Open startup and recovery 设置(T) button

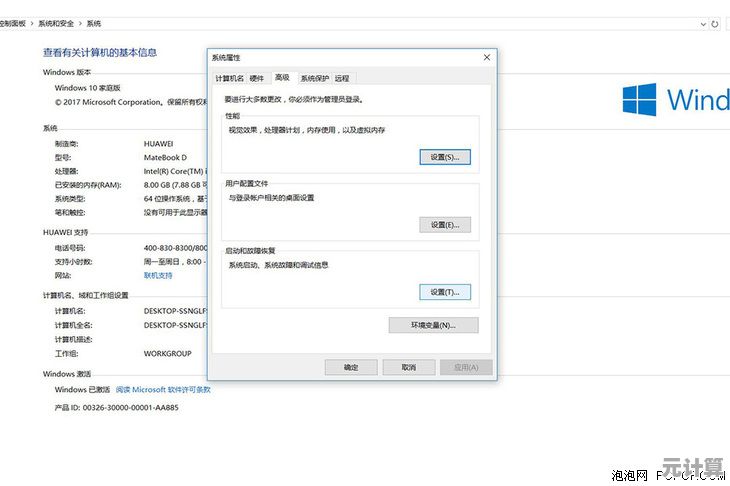pyautogui.click(x=444, y=292)
